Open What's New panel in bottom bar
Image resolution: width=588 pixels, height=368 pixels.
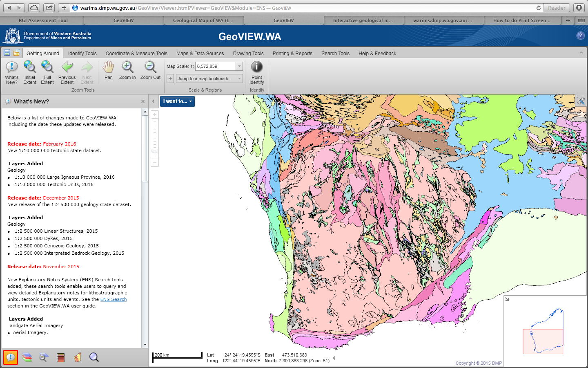pyautogui.click(x=11, y=357)
